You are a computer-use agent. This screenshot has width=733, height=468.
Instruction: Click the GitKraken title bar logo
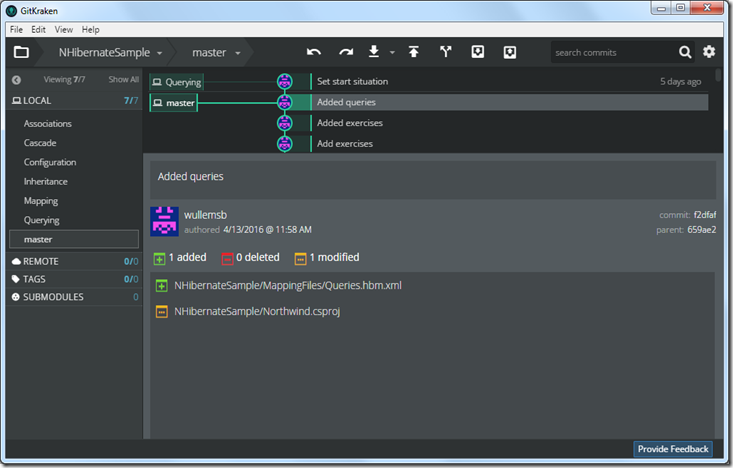coord(11,10)
